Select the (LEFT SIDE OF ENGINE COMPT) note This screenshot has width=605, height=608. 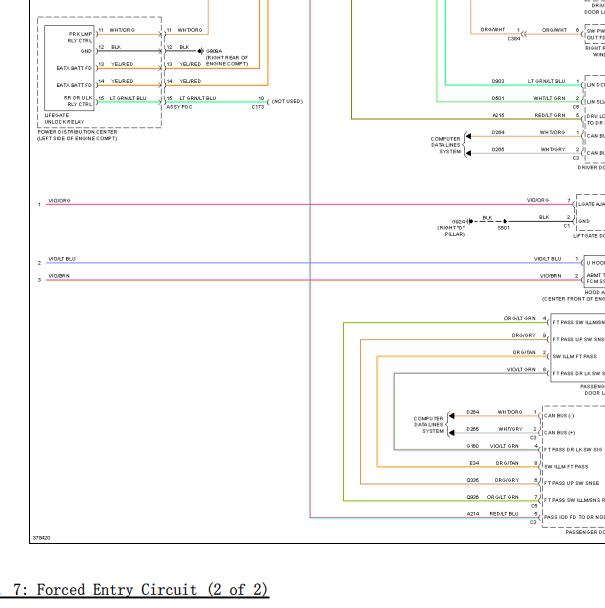77,138
